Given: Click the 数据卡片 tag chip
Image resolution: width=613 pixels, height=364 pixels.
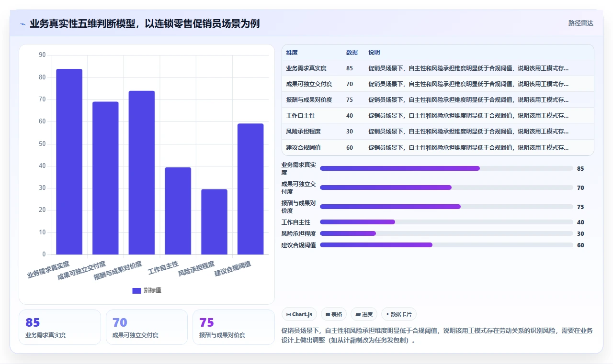Looking at the screenshot, I should tap(399, 314).
